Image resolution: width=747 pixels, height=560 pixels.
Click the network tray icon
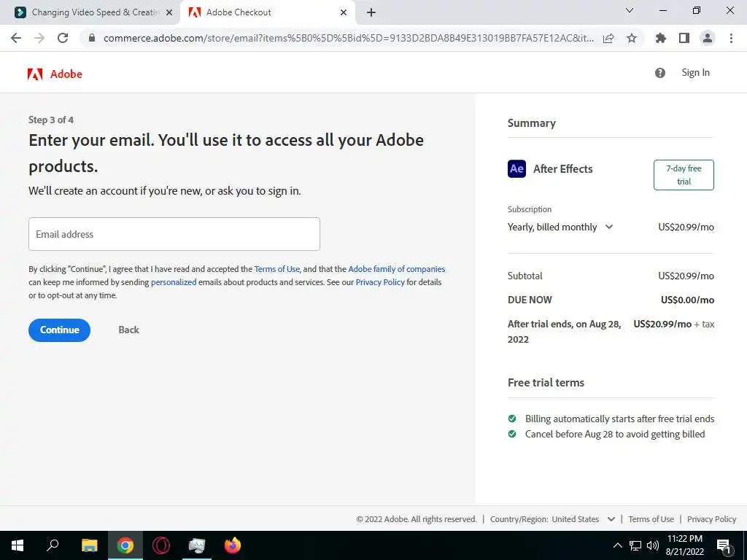[635, 545]
